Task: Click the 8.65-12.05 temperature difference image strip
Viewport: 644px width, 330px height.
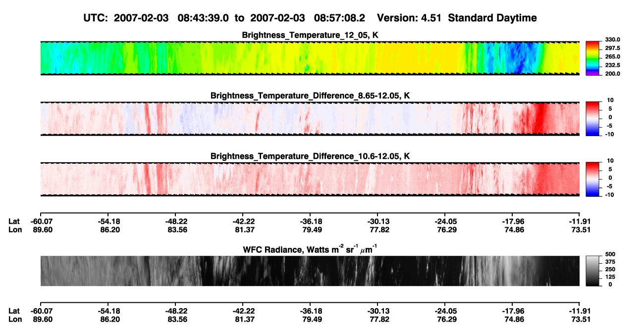Action: tap(310, 119)
